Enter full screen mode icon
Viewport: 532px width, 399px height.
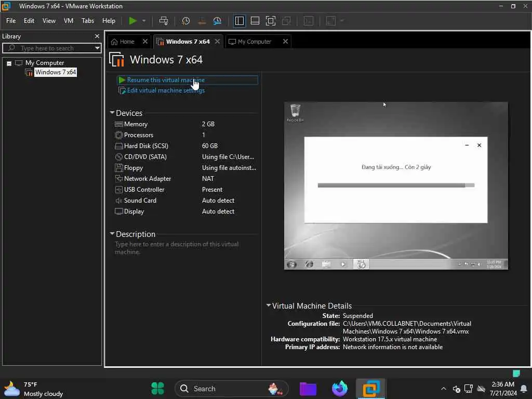coord(270,21)
